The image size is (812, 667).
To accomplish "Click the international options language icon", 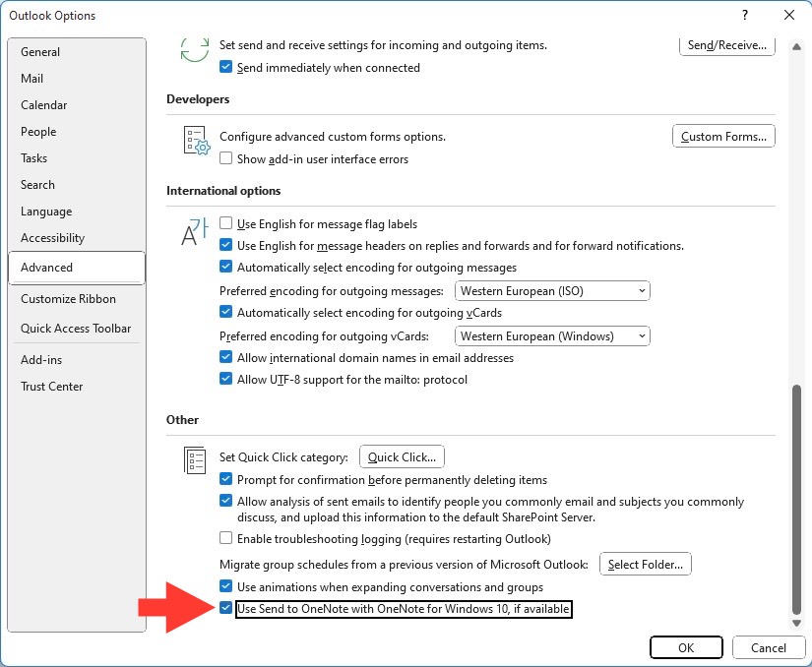I will [195, 231].
